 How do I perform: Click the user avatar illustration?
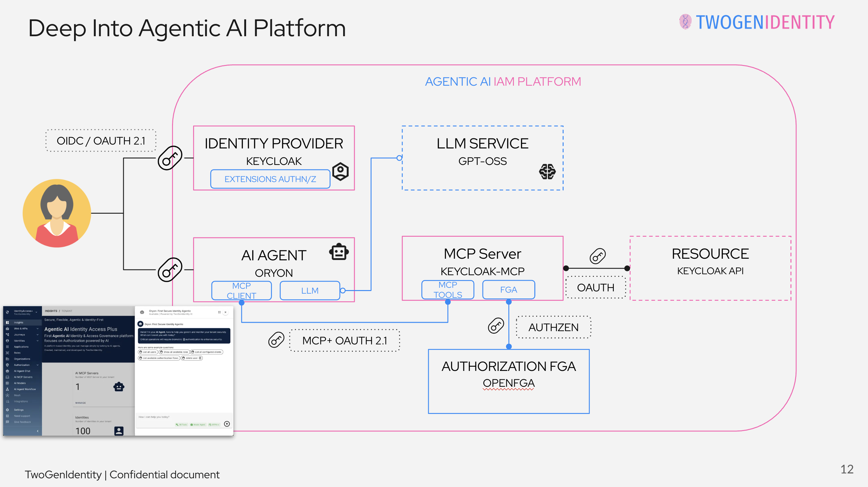click(x=57, y=213)
